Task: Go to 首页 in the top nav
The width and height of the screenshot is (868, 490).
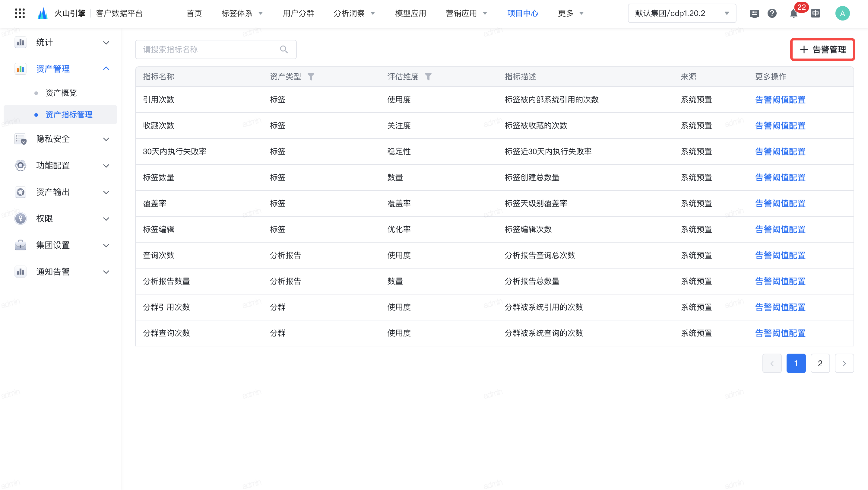Action: 194,13
